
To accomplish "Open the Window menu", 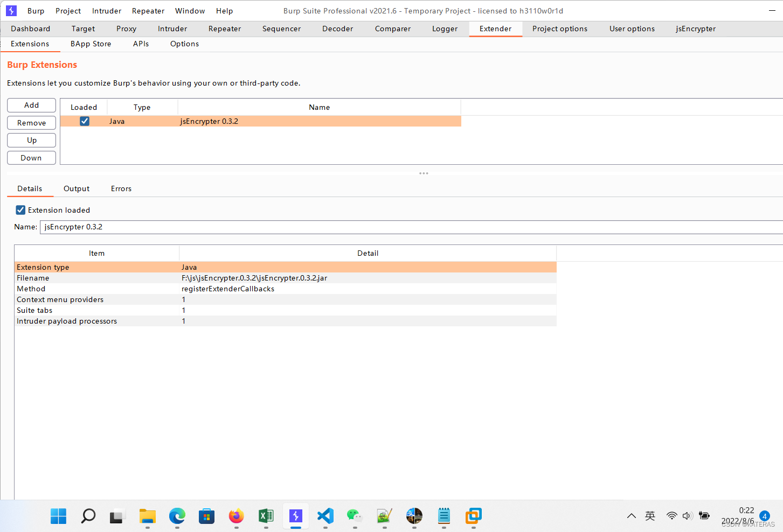I will 190,11.
